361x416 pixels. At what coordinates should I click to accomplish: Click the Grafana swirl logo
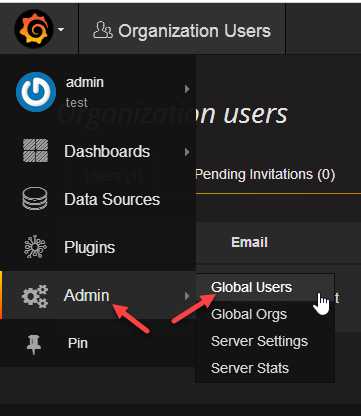pyautogui.click(x=34, y=29)
